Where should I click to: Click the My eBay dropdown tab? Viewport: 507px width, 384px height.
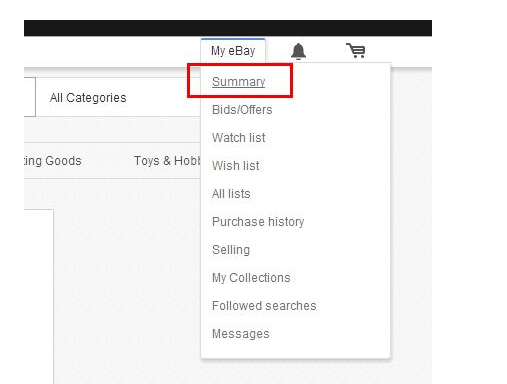pyautogui.click(x=233, y=51)
